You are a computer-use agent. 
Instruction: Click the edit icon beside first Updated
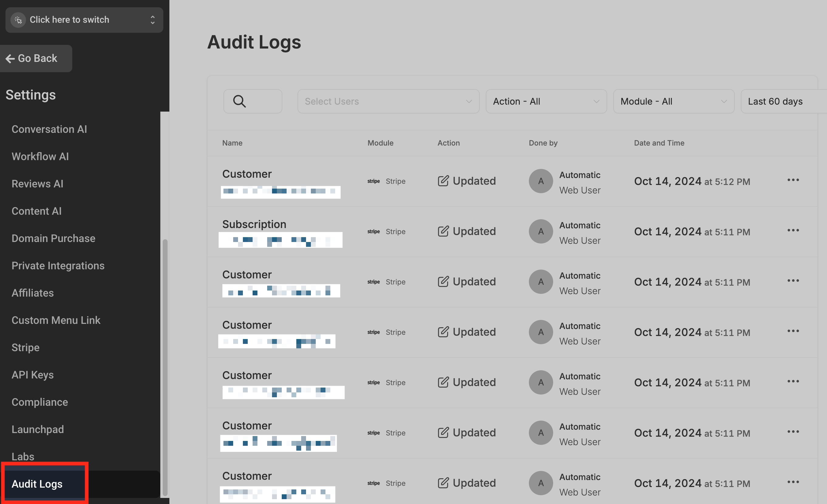click(x=443, y=181)
